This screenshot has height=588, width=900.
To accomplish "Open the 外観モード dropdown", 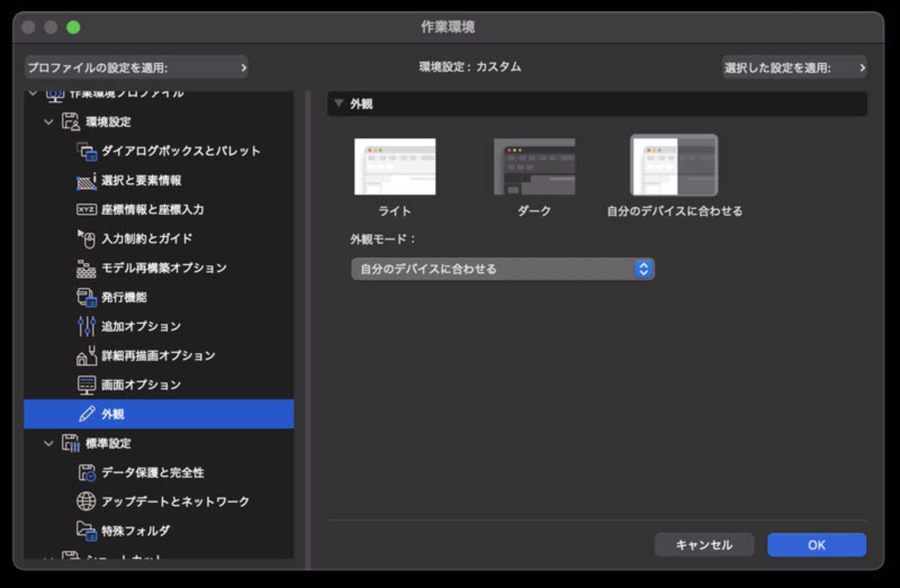I will coord(502,269).
